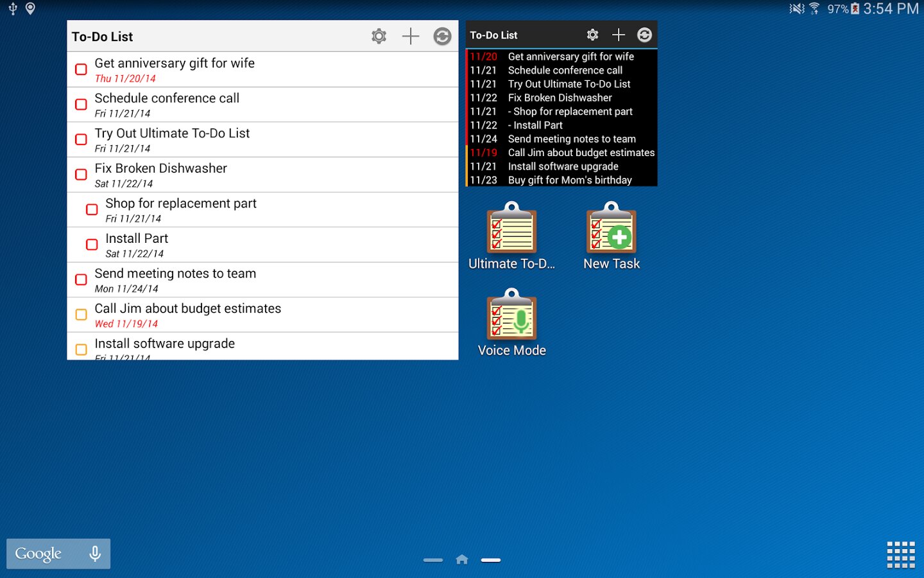Check off Get anniversary gift for wife

click(81, 69)
